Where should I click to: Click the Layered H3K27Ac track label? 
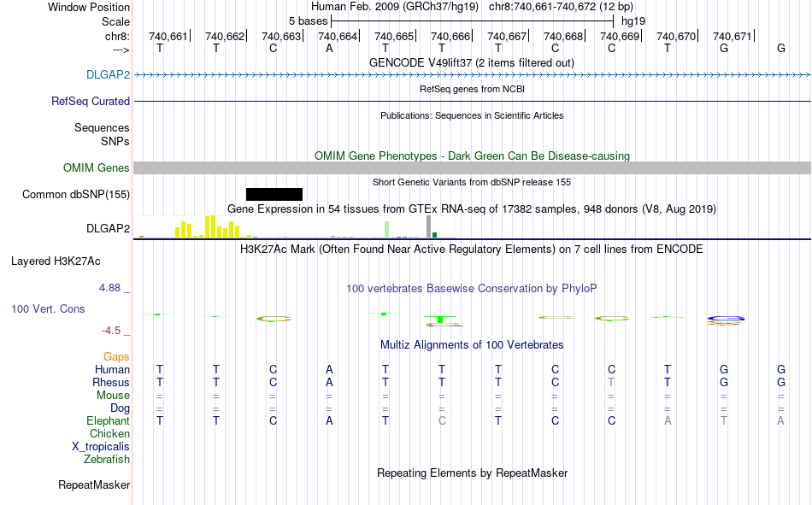coord(56,261)
